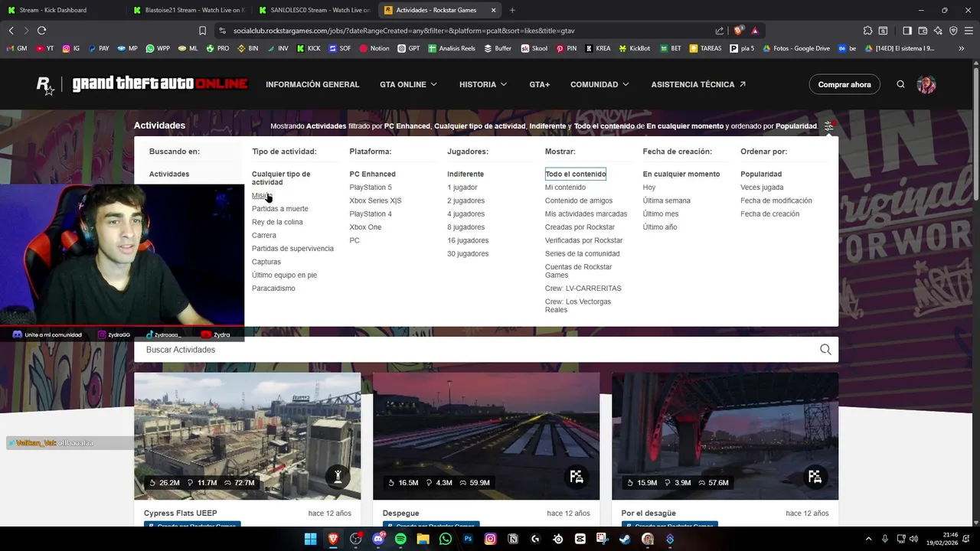The image size is (980, 551).
Task: Open Spotify from the taskbar
Action: (x=400, y=539)
